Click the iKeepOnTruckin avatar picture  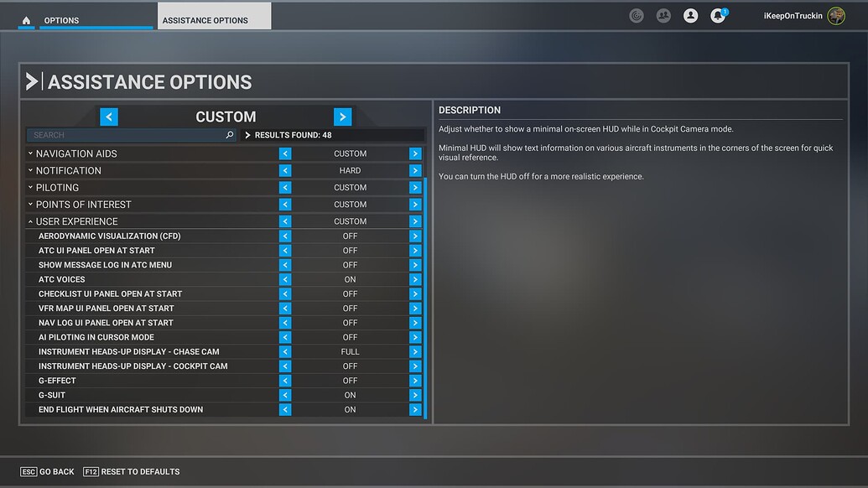pos(835,15)
